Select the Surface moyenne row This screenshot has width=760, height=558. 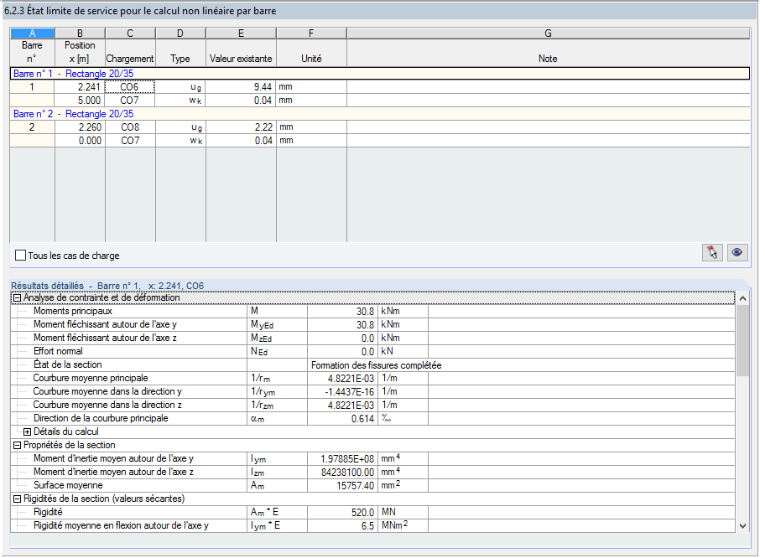click(x=373, y=485)
